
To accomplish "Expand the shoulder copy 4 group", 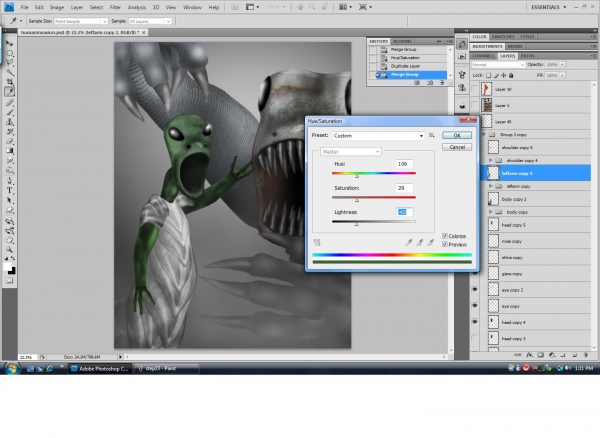I will (x=491, y=160).
